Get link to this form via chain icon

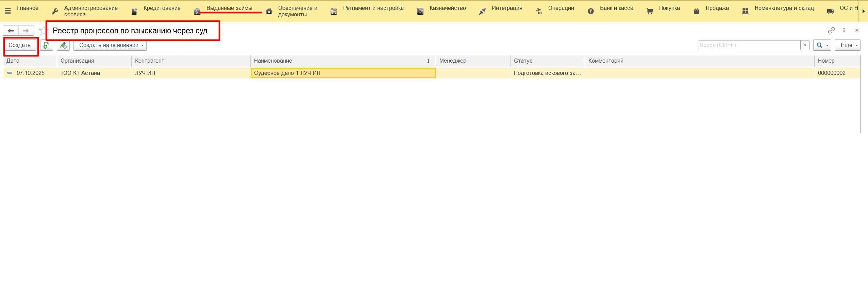click(x=831, y=30)
